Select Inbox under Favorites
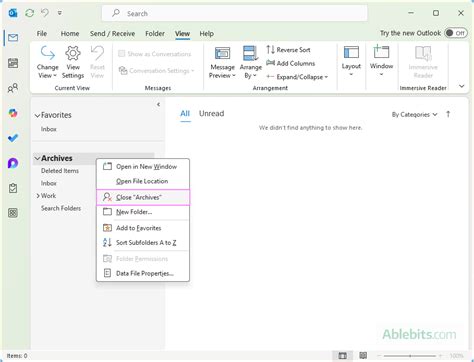Screen dimensions: 474x362 [49, 129]
